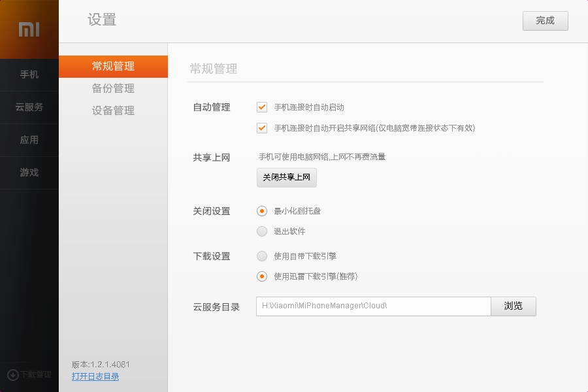Open the 手机 section in sidebar
Image resolution: width=588 pixels, height=392 pixels.
click(x=29, y=74)
